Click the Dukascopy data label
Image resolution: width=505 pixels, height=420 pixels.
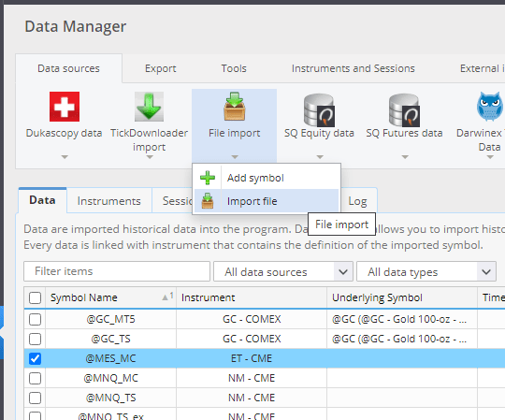pos(65,133)
